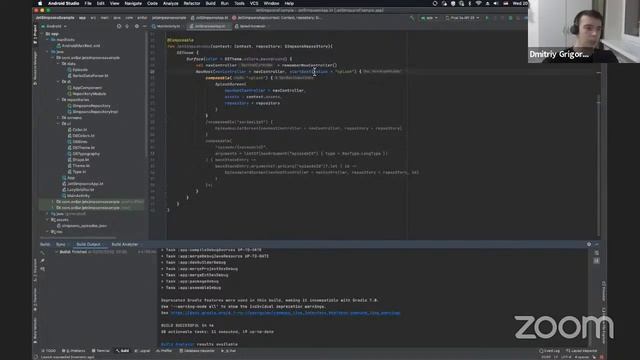Select the Build Output tab
The image size is (640, 360).
point(89,244)
